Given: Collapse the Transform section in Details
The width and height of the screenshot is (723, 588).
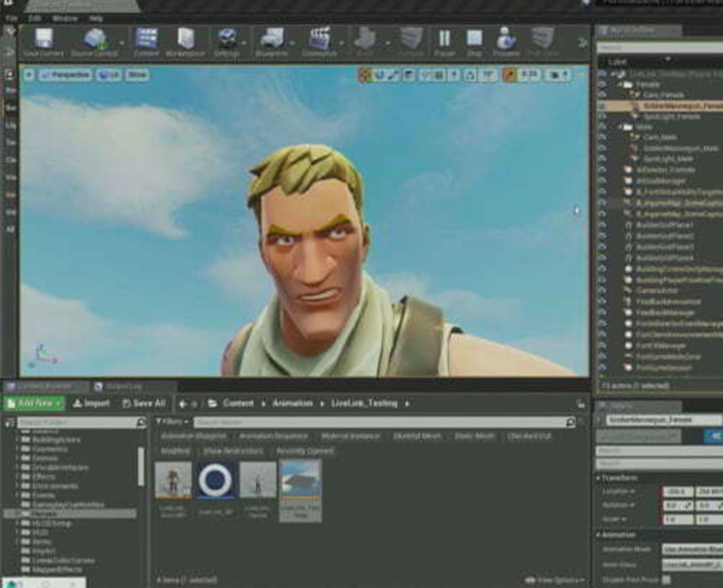Looking at the screenshot, I should [x=599, y=478].
